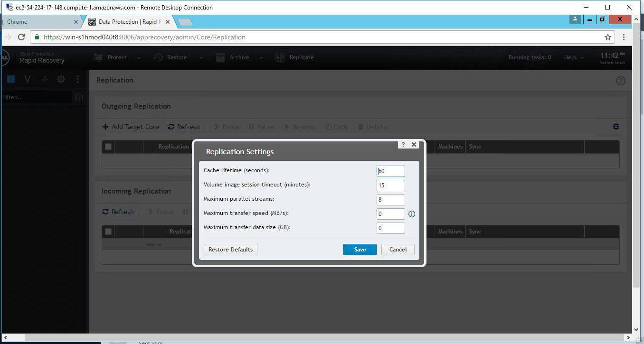644x344 pixels.
Task: Close the Replication Settings dialog with X
Action: point(414,145)
